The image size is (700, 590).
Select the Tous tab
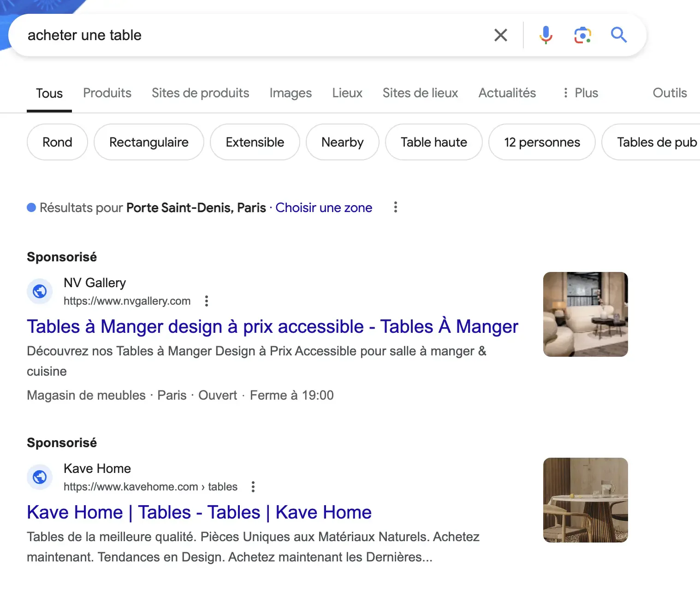pos(49,93)
